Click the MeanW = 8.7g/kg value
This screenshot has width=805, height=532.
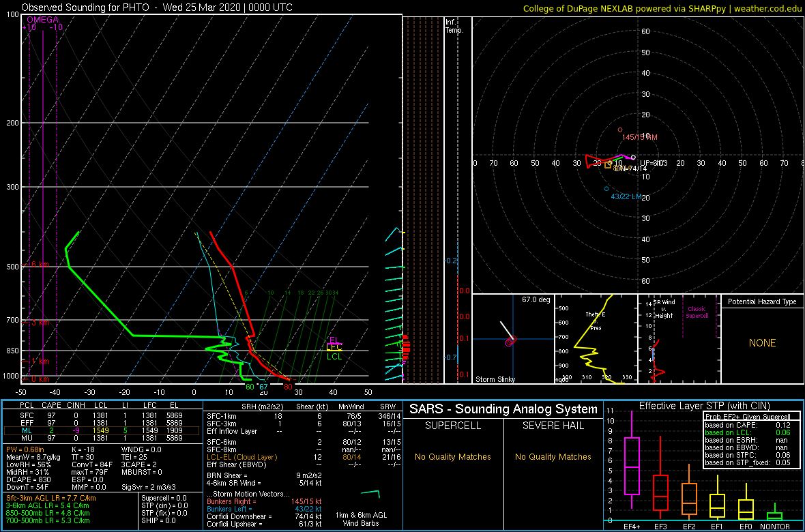point(34,457)
